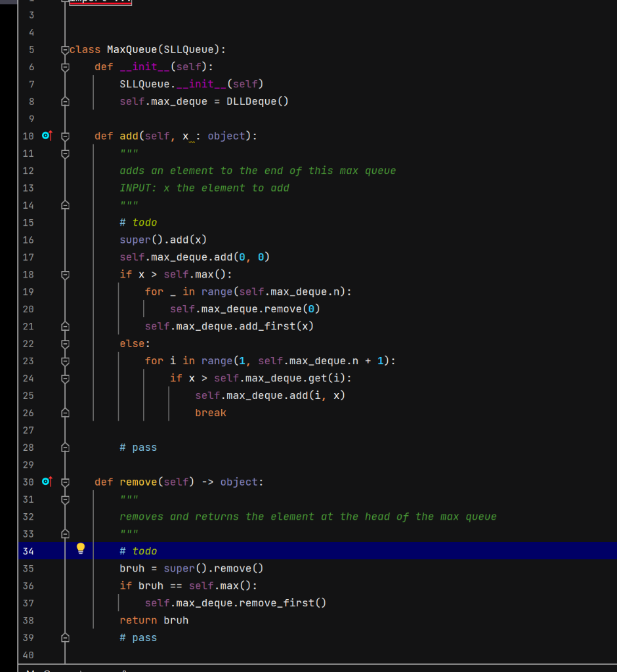
Task: Click the # todo comment on line 15
Action: (138, 222)
